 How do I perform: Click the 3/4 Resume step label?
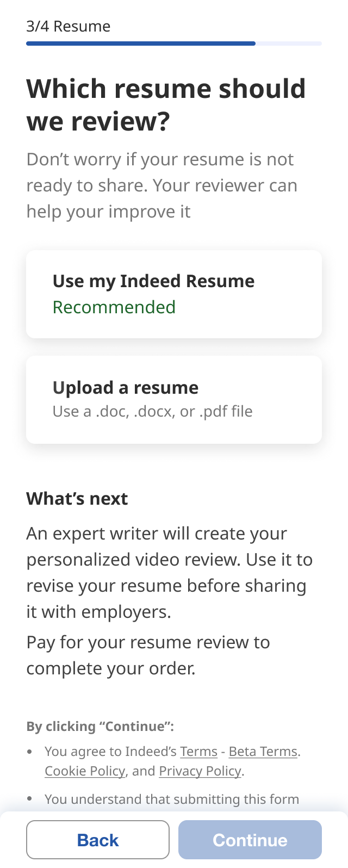(x=69, y=26)
